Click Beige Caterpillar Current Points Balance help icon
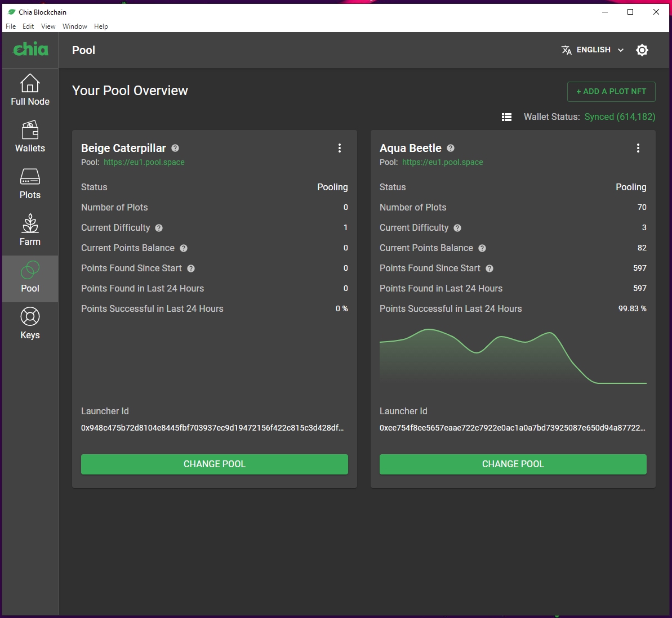Screen dimensions: 672x618 (x=184, y=248)
